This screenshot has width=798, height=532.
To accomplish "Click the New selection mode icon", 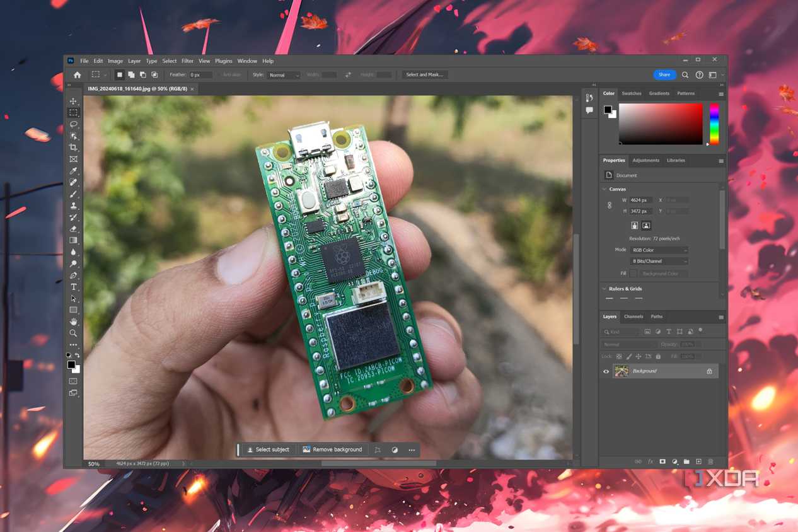I will [119, 74].
